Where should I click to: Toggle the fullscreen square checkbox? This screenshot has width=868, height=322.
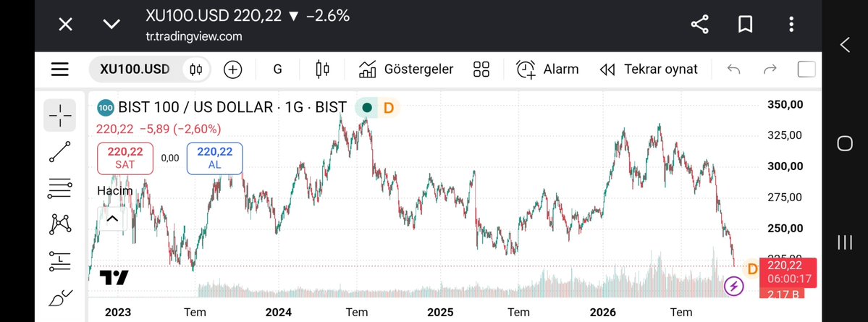click(x=806, y=69)
